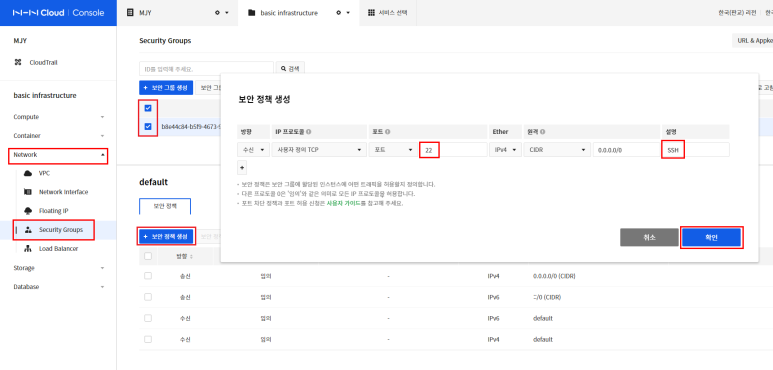773x370 pixels.
Task: Sort by the 방향 column header
Action: point(184,256)
